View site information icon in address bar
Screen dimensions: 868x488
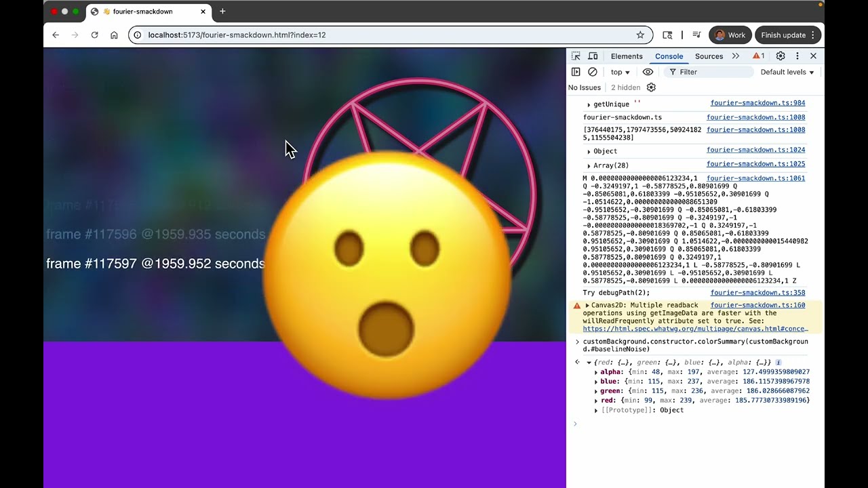click(x=138, y=35)
